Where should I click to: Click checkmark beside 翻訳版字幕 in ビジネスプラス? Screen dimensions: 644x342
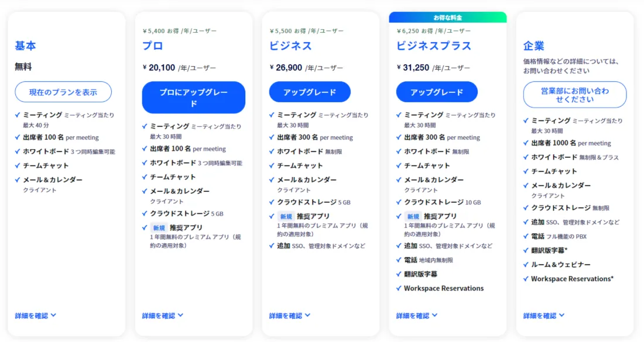(399, 274)
